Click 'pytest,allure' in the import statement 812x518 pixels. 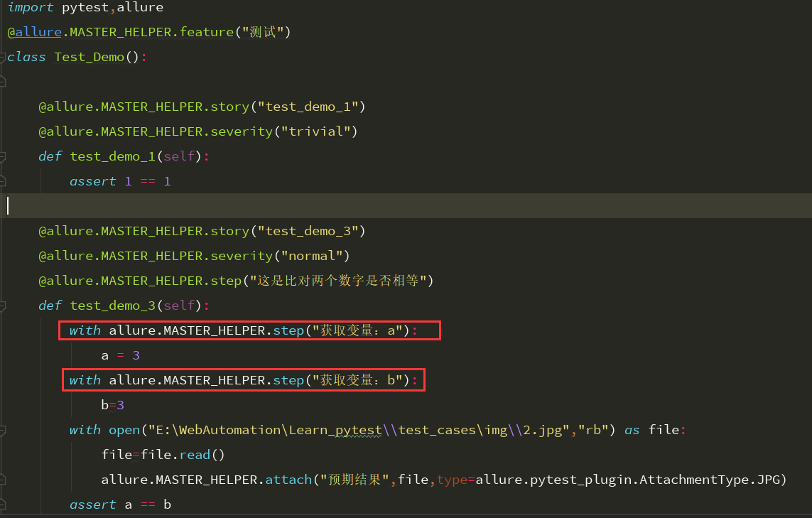112,7
